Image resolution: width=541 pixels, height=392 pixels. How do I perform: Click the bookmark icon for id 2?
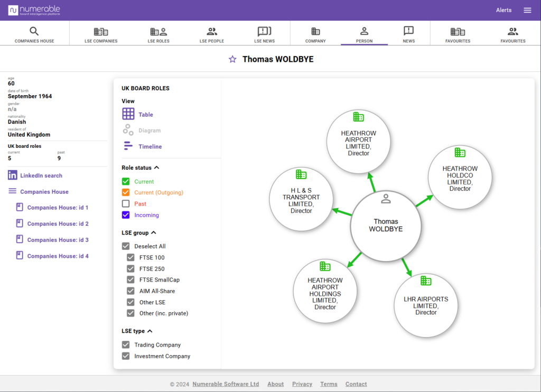click(20, 223)
